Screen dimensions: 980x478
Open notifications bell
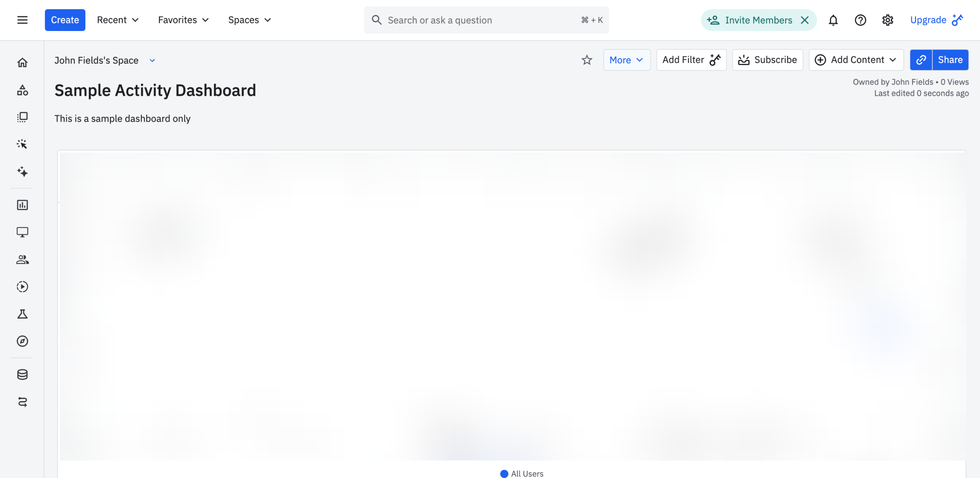coord(833,20)
